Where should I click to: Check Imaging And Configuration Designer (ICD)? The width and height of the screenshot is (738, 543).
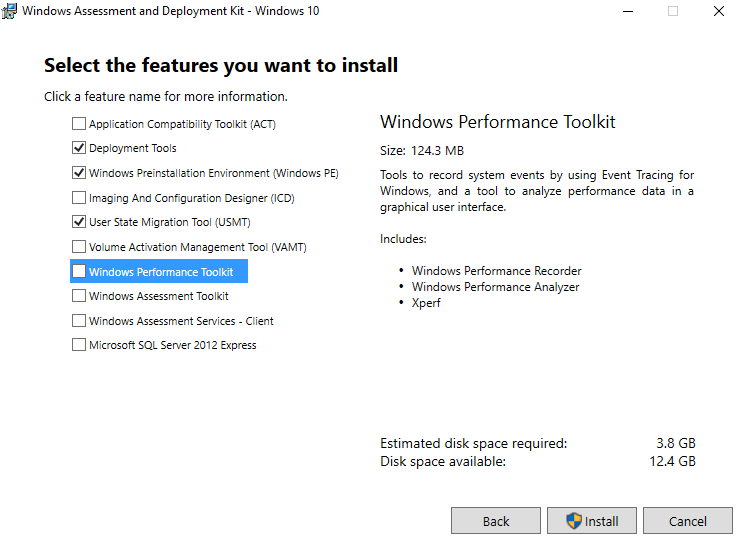click(79, 198)
